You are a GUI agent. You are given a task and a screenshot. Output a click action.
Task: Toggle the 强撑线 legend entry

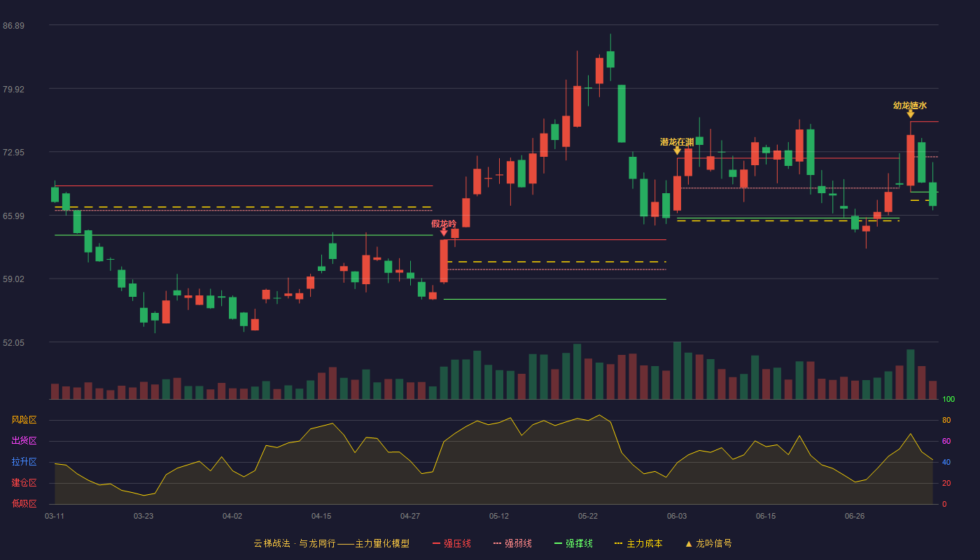(573, 544)
